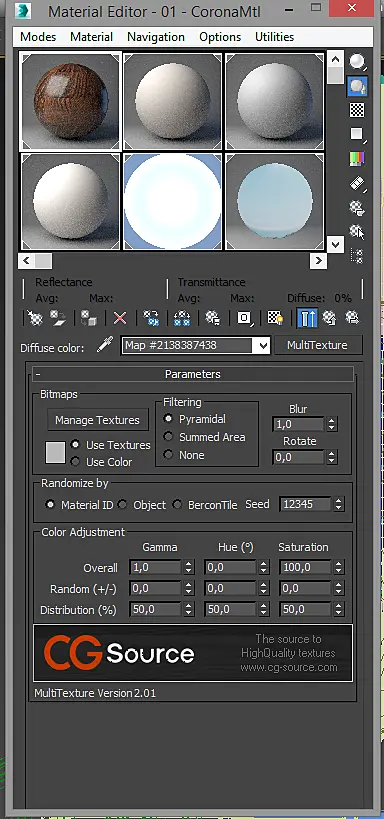
Task: Click the Random Hue spinner arrows
Action: coord(264,589)
